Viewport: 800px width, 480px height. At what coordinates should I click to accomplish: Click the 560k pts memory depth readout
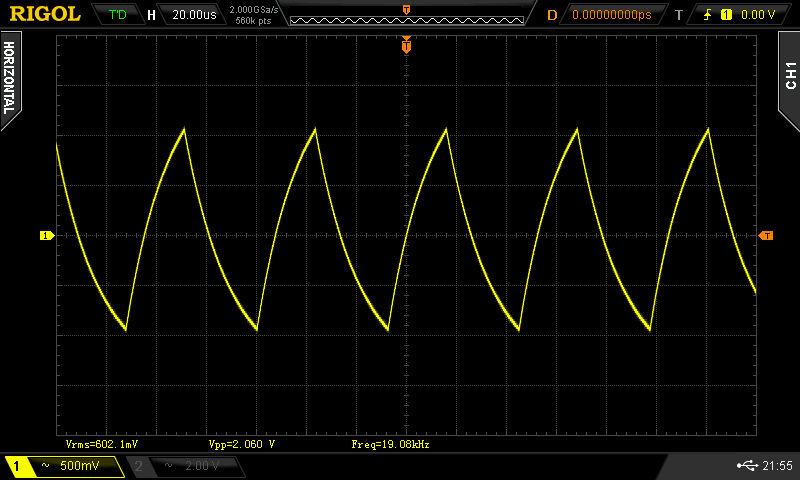coord(253,21)
